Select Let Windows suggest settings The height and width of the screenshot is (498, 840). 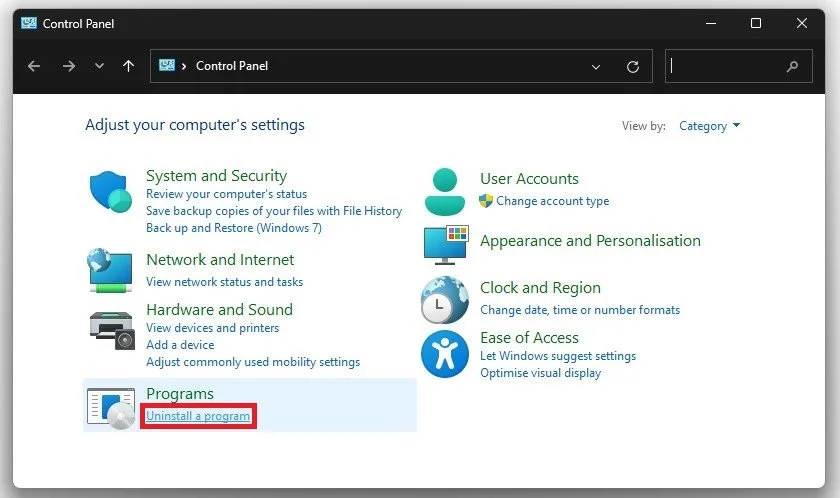tap(558, 356)
